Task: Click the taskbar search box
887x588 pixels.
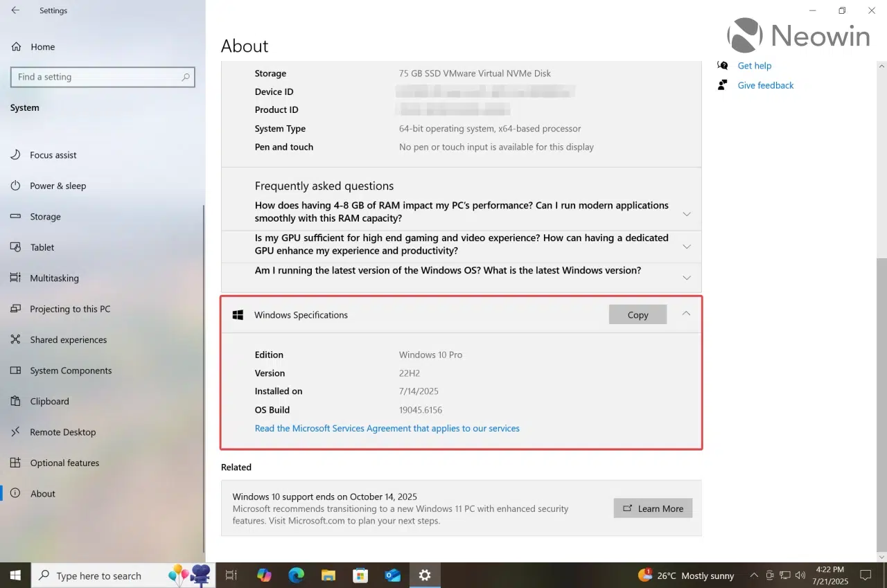Action: 125,575
